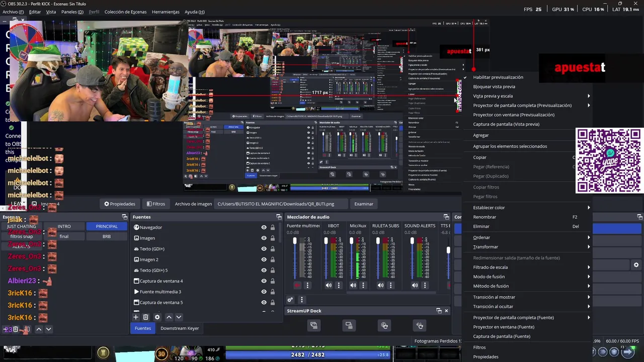Move scene up in Escenas toolbar
Screen dimensions: 644x362
[x=39, y=329]
